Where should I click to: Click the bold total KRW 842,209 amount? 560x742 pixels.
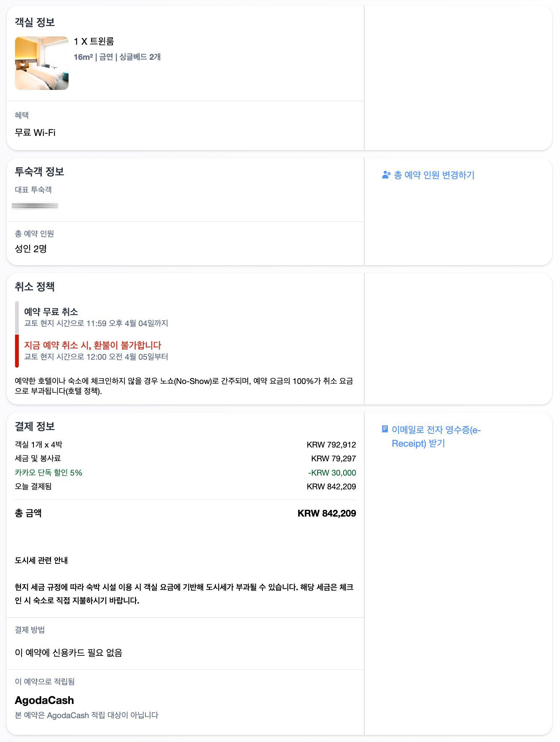(326, 513)
